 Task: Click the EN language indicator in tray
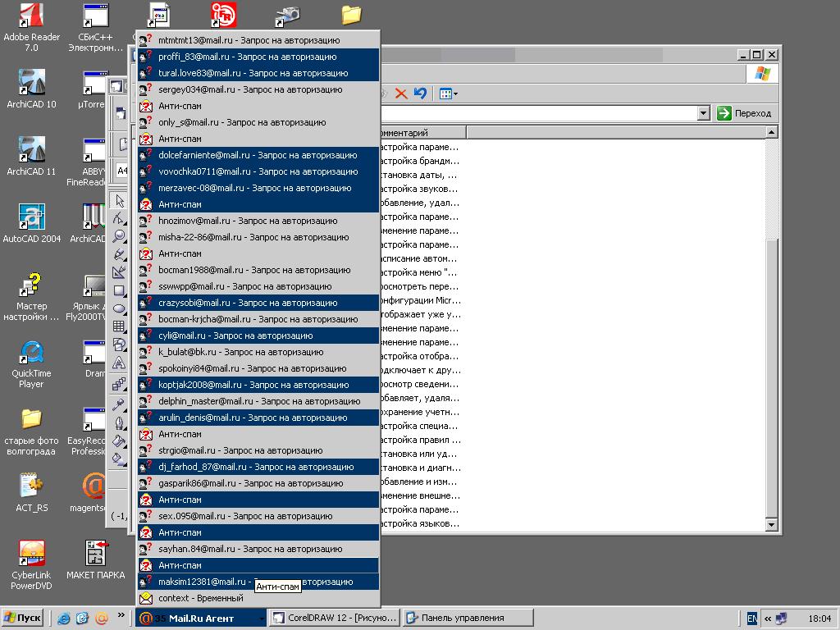pyautogui.click(x=751, y=619)
